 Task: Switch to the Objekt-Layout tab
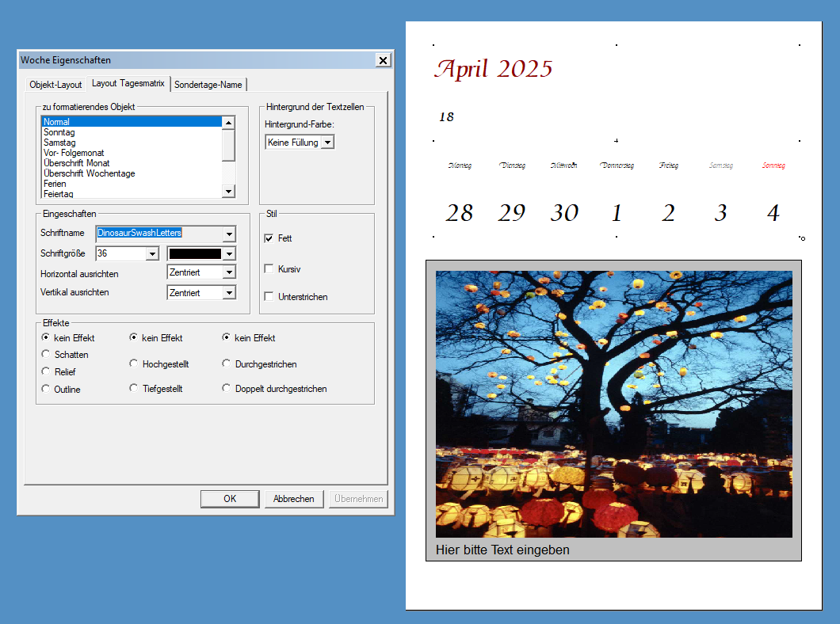click(x=55, y=84)
